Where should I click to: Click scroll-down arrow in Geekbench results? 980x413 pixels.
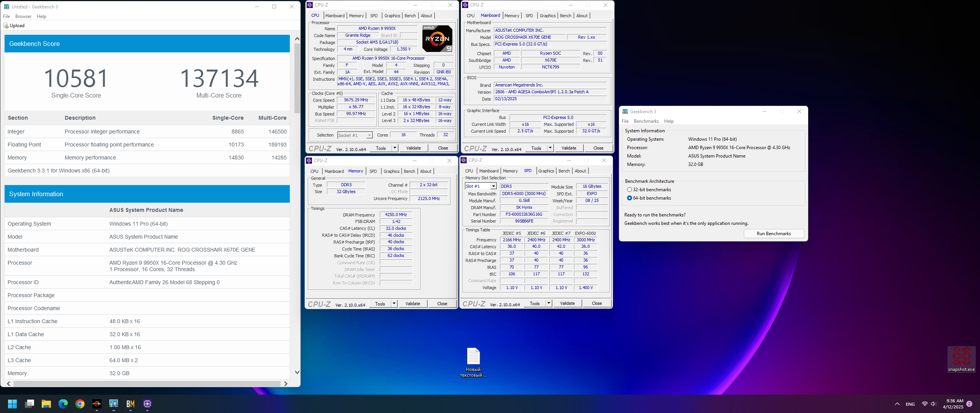(297, 372)
